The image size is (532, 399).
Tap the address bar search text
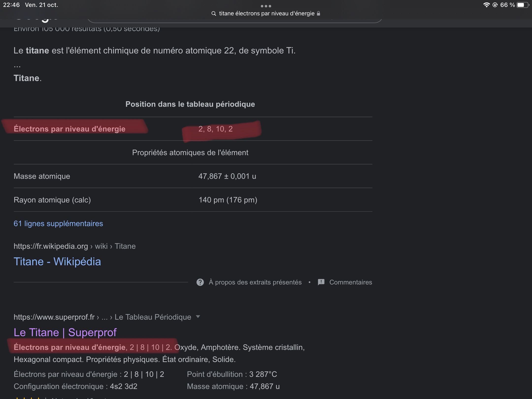[x=266, y=14]
